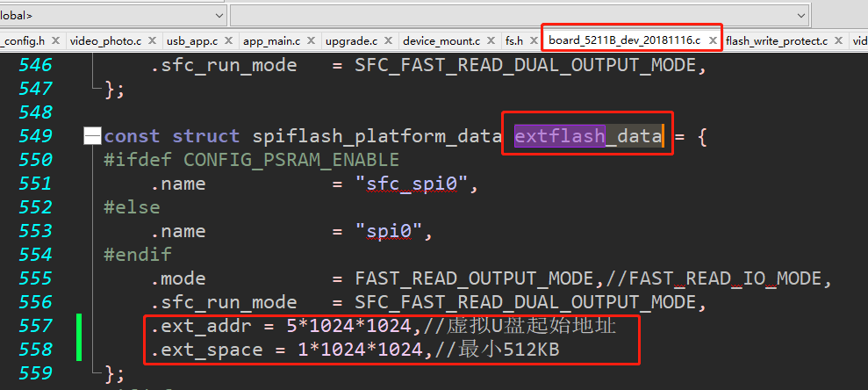
Task: Click the extflash_data identifier
Action: tap(588, 136)
